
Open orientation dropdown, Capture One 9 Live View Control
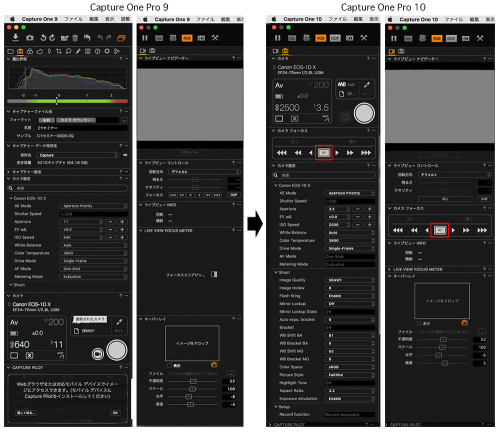(204, 172)
